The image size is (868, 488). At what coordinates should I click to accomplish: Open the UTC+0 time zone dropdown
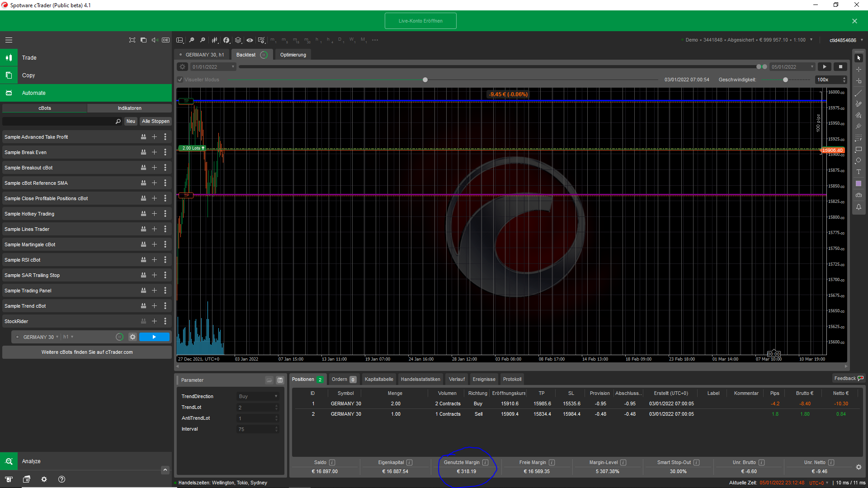[x=819, y=483]
